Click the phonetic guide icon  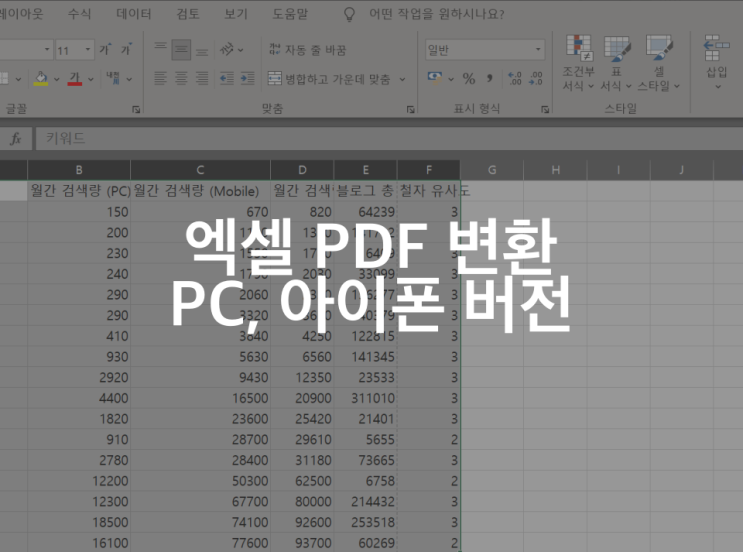click(113, 79)
